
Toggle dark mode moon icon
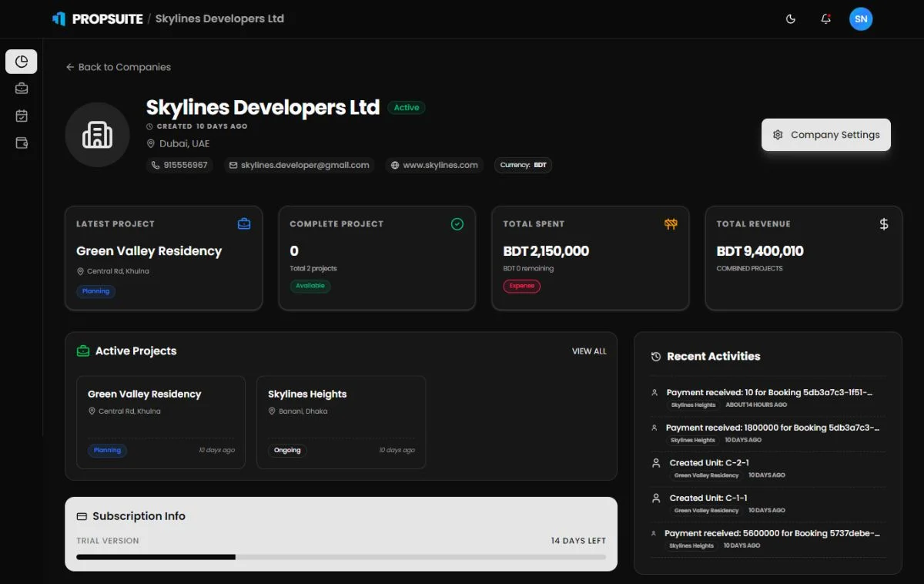coord(791,18)
